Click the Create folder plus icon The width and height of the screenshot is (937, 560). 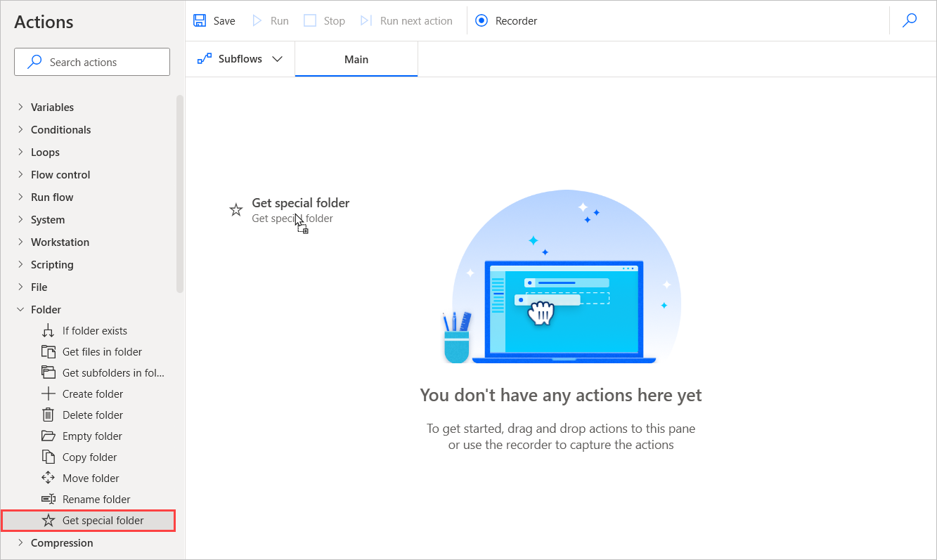tap(49, 393)
